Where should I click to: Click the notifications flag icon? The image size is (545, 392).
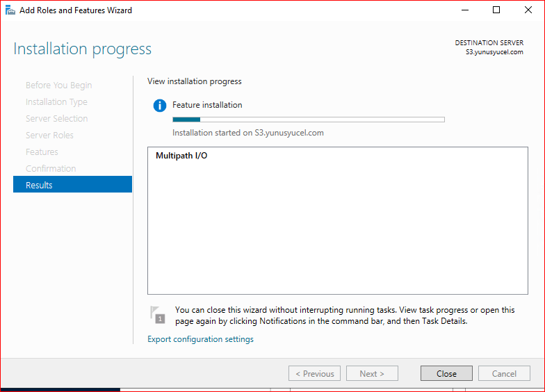point(158,315)
